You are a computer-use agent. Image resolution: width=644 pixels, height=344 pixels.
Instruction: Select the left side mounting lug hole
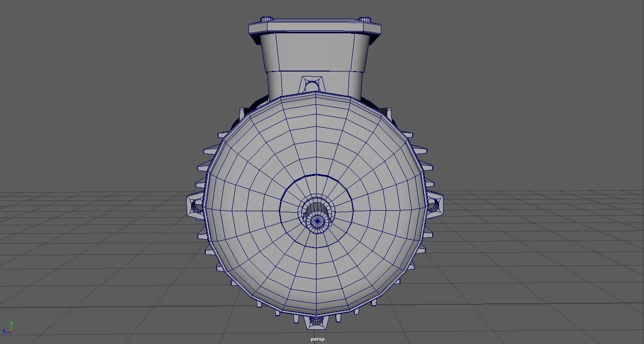click(196, 207)
